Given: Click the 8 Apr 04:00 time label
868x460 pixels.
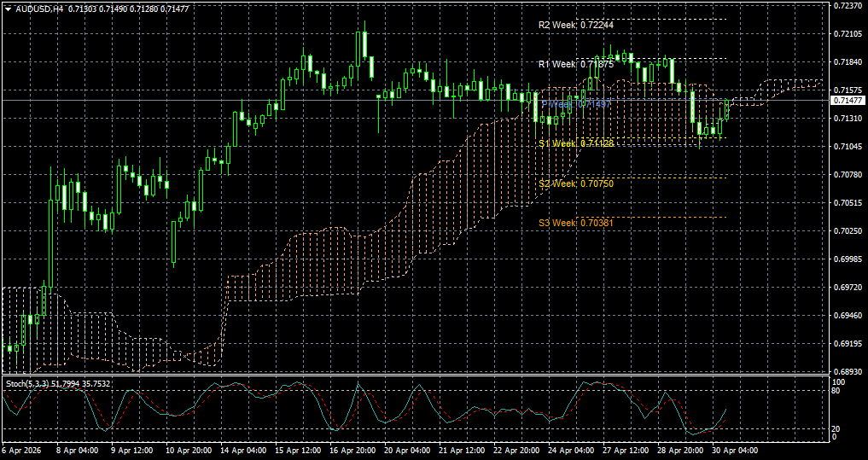Looking at the screenshot, I should 79,451.
